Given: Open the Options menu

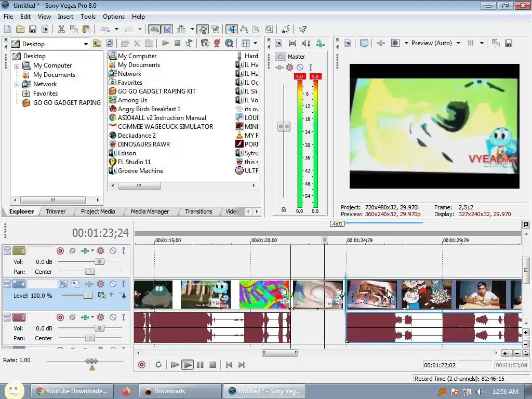Looking at the screenshot, I should pos(114,16).
